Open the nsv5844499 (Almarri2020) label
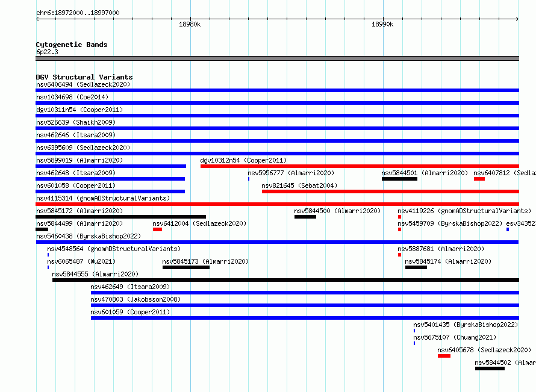The width and height of the screenshot is (536, 392). point(79,223)
